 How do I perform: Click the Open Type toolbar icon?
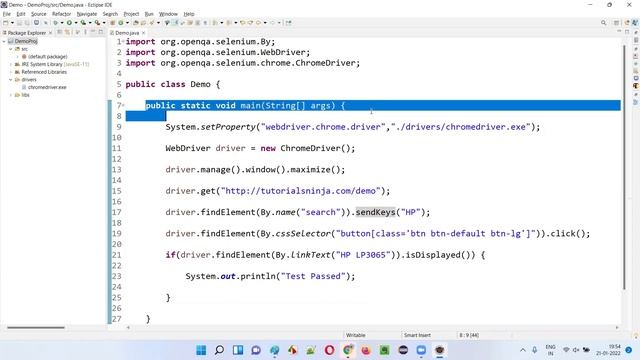click(136, 23)
